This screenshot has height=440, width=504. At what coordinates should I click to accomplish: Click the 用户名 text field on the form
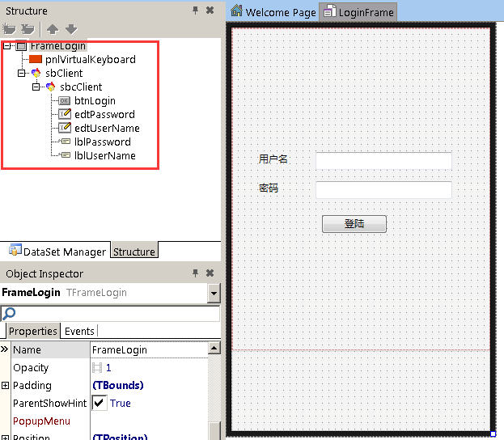pyautogui.click(x=383, y=160)
